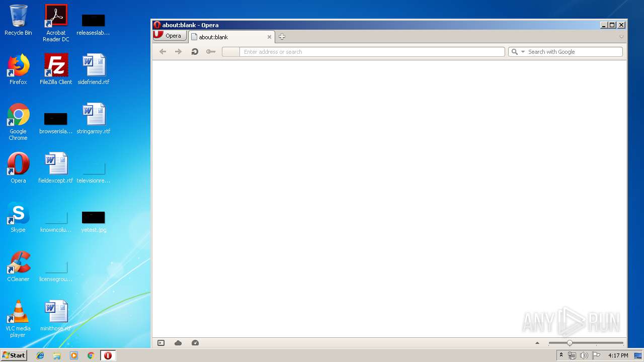The height and width of the screenshot is (362, 644).
Task: Select the knowncolu desktop file
Action: click(x=56, y=221)
